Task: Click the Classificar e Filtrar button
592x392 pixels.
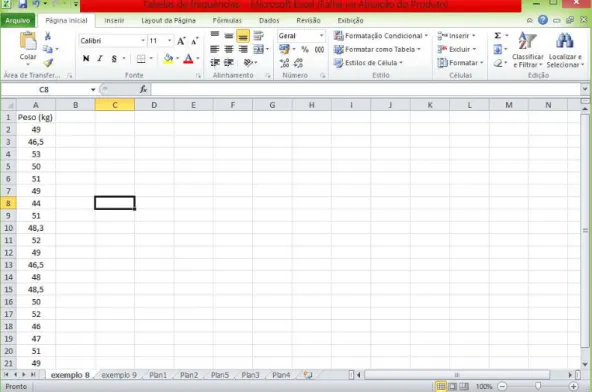Action: pyautogui.click(x=527, y=50)
